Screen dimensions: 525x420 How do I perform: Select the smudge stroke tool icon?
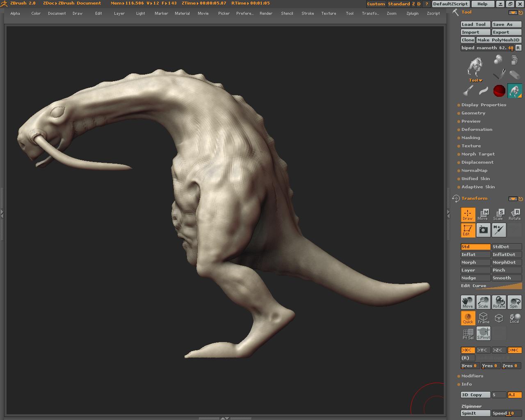click(x=484, y=91)
